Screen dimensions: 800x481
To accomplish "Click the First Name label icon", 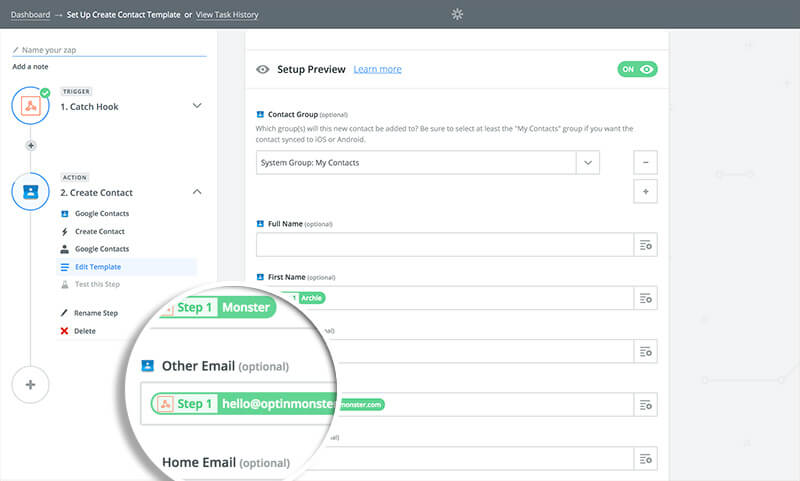I will click(260, 277).
